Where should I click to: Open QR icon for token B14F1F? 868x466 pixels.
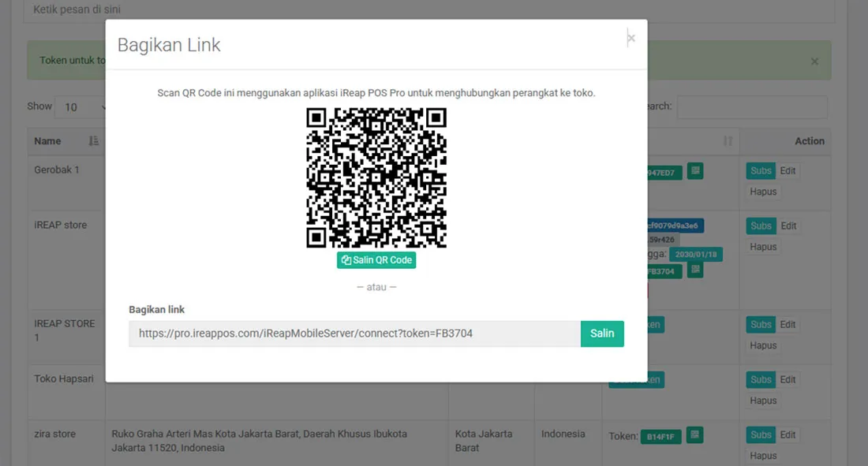pyautogui.click(x=694, y=435)
